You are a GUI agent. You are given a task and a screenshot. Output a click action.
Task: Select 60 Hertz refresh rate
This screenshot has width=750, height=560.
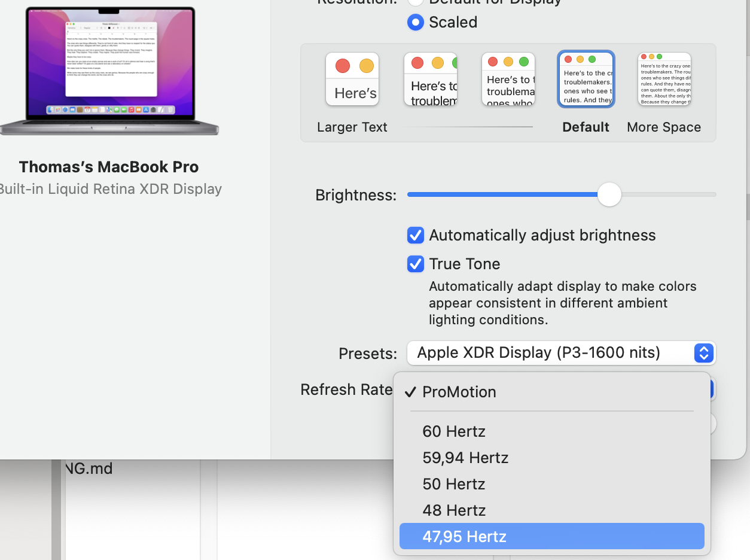coord(454,431)
